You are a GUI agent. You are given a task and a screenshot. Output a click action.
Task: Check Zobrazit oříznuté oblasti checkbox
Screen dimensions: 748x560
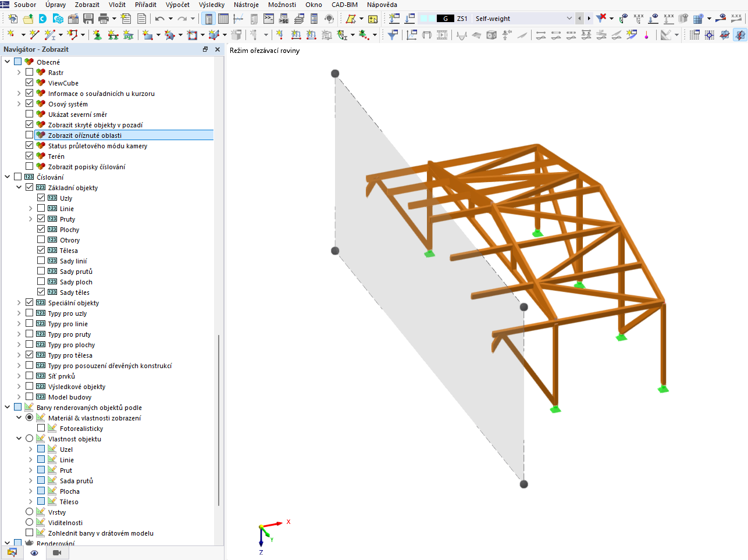click(29, 135)
